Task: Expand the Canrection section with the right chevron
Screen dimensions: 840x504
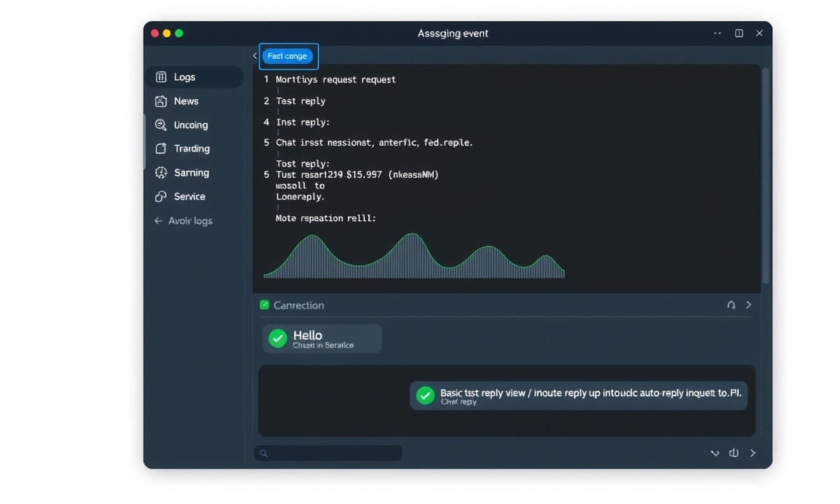Action: coord(749,305)
